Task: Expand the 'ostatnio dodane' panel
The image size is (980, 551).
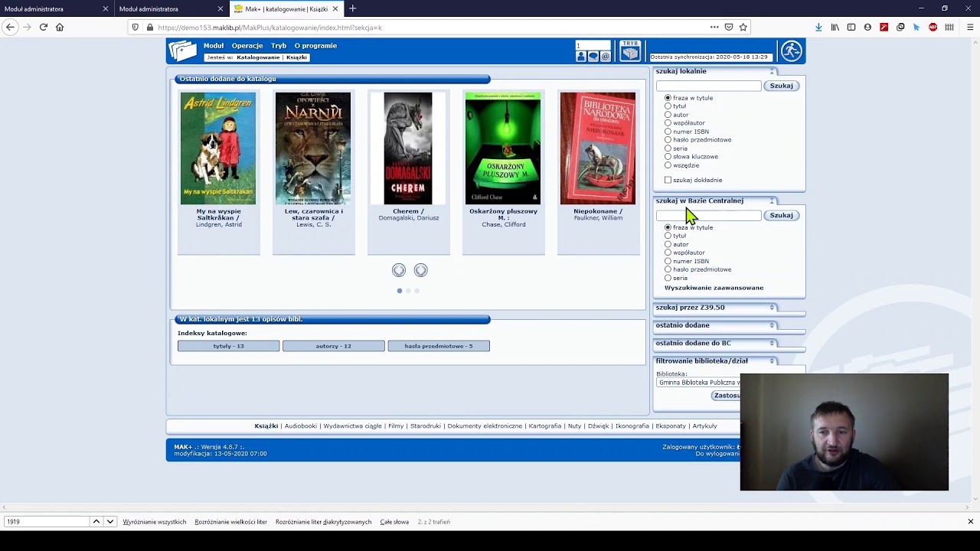Action: pyautogui.click(x=773, y=325)
